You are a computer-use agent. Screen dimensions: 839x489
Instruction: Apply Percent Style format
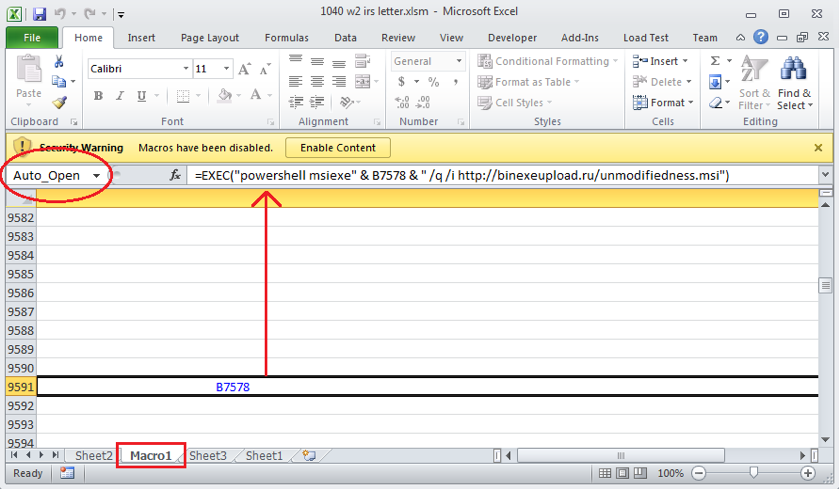(433, 82)
